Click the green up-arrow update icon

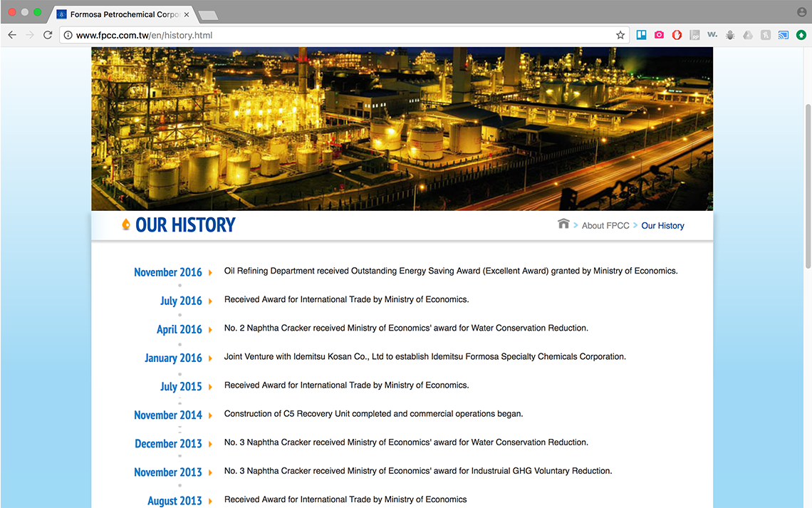pos(801,35)
